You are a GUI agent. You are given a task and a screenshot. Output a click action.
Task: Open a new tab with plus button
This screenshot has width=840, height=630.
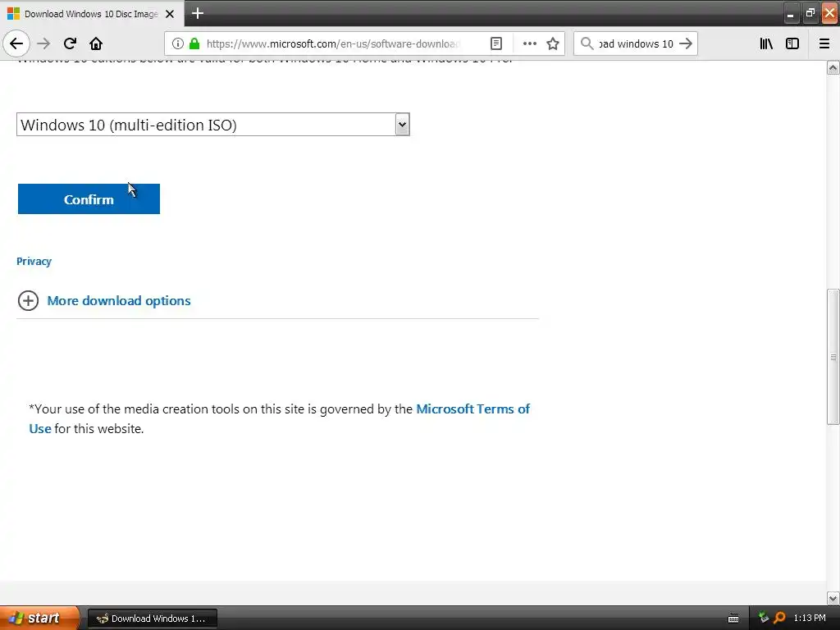[x=198, y=13]
